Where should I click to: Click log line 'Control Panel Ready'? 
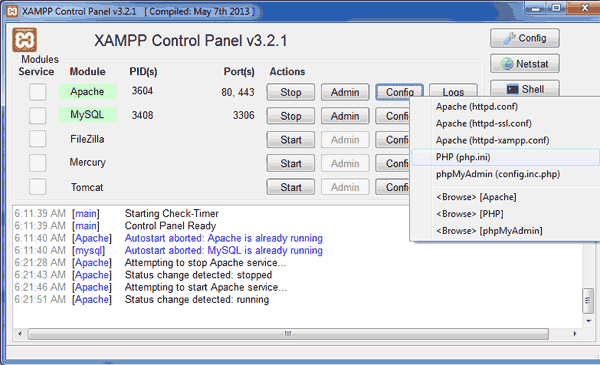pyautogui.click(x=170, y=226)
